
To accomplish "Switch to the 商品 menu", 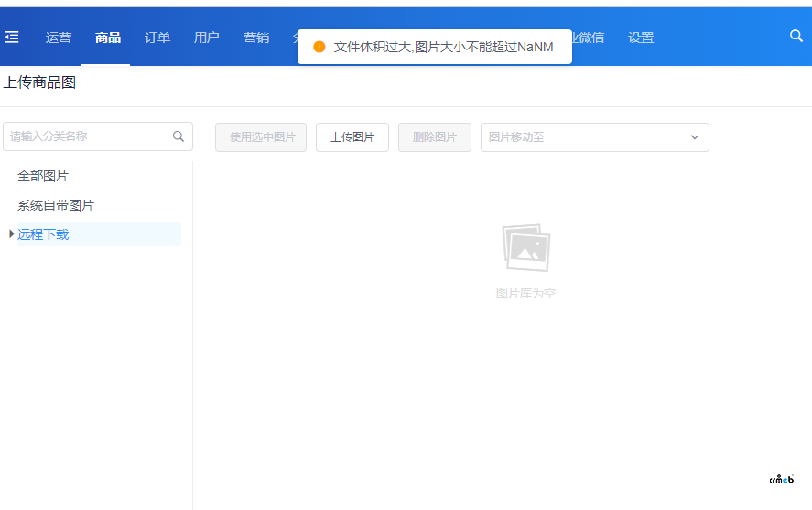I will point(108,38).
